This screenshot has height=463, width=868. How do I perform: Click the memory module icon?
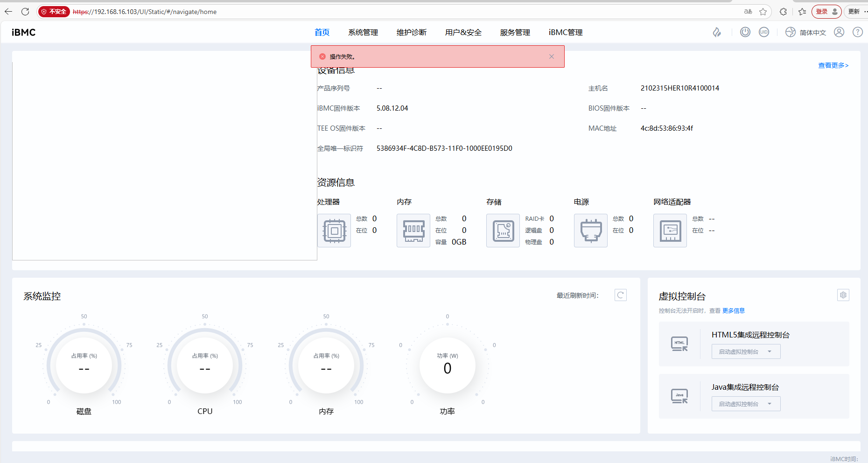point(413,231)
